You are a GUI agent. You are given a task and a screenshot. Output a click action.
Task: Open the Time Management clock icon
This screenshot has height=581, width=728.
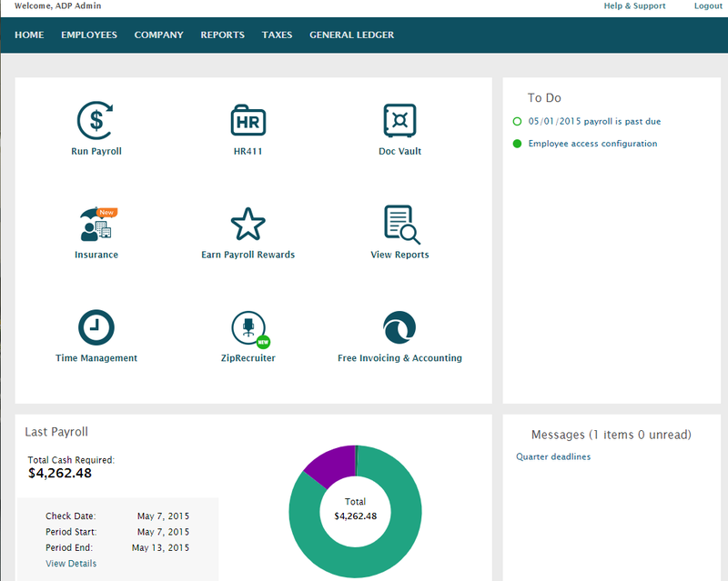pyautogui.click(x=96, y=327)
